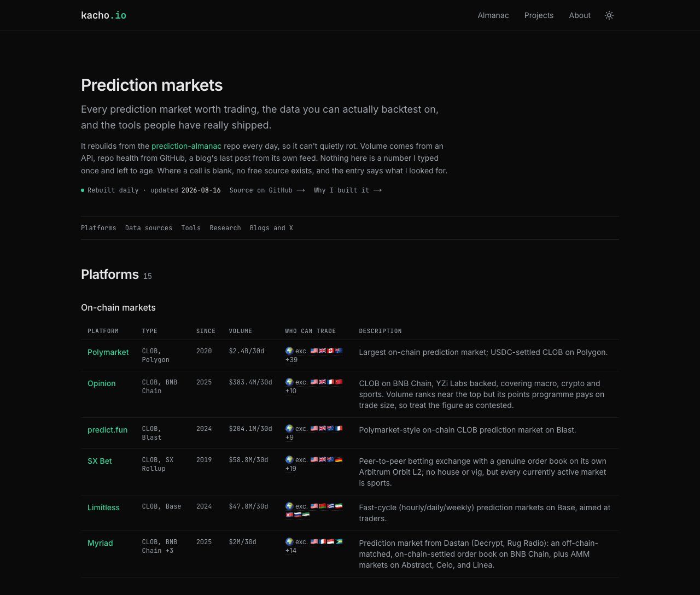Click the globe icon in SX Bet row
This screenshot has height=595, width=700.
[289, 460]
